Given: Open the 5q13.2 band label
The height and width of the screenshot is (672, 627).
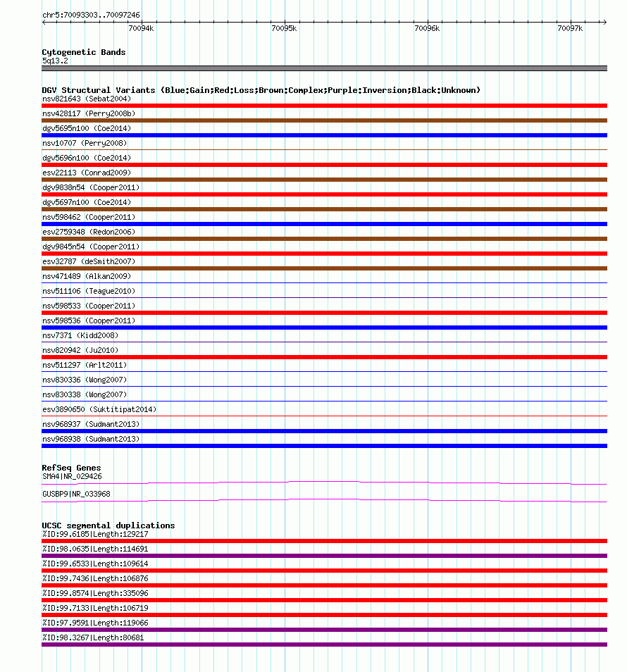Looking at the screenshot, I should pos(55,61).
